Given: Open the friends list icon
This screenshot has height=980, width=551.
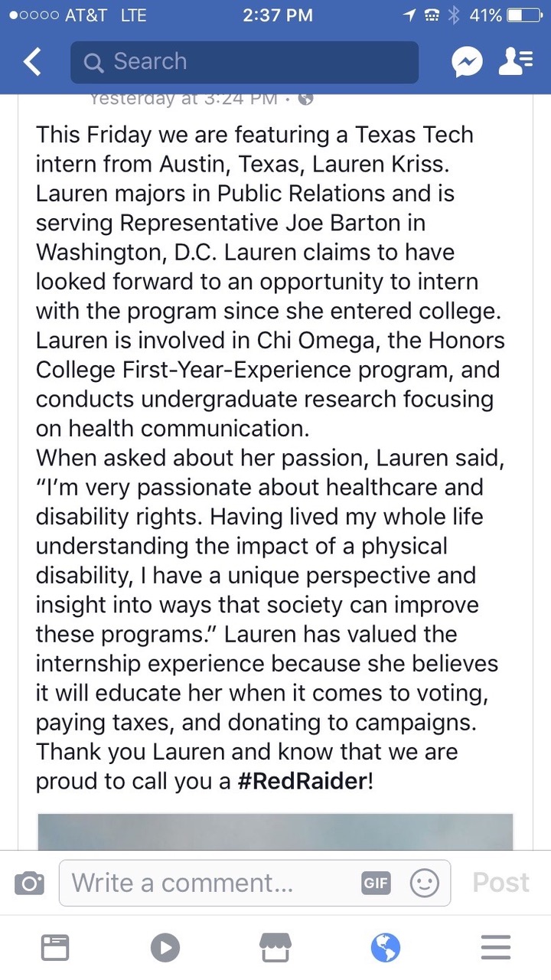Looking at the screenshot, I should pos(515,62).
